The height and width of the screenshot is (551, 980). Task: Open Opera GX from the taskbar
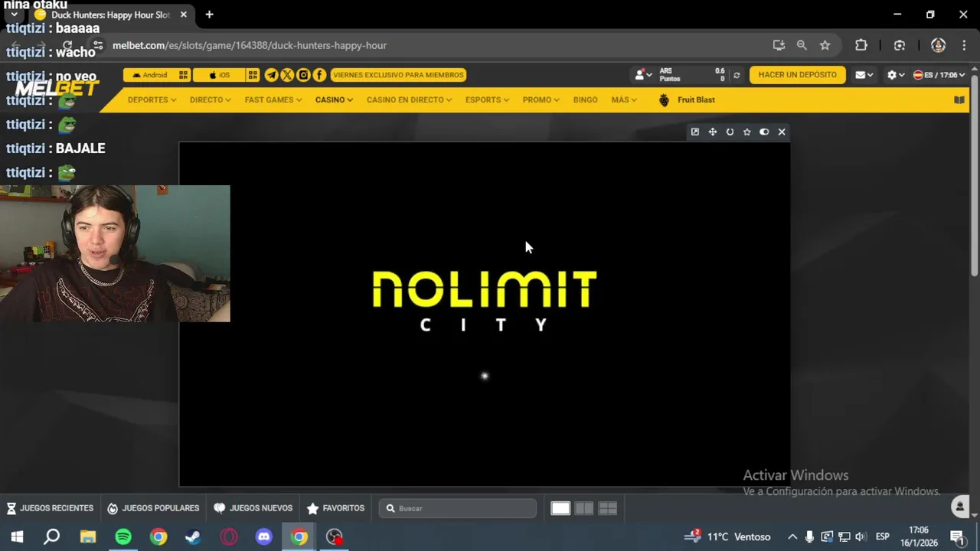229,536
